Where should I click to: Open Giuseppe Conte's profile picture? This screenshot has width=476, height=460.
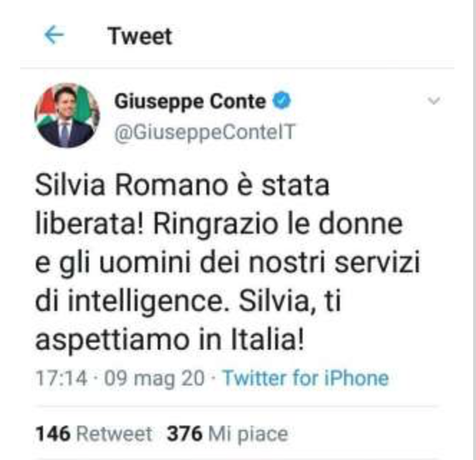click(x=67, y=115)
